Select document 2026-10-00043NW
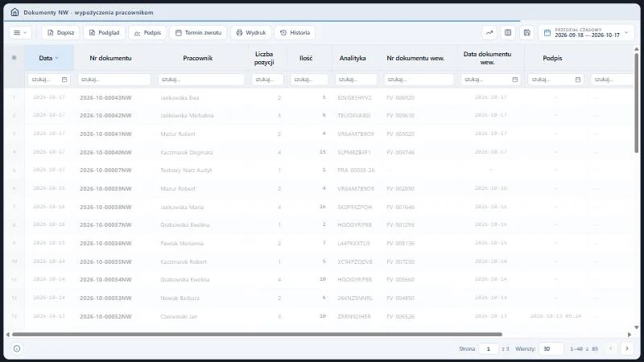Viewport: 644px width, 362px height. [105, 97]
